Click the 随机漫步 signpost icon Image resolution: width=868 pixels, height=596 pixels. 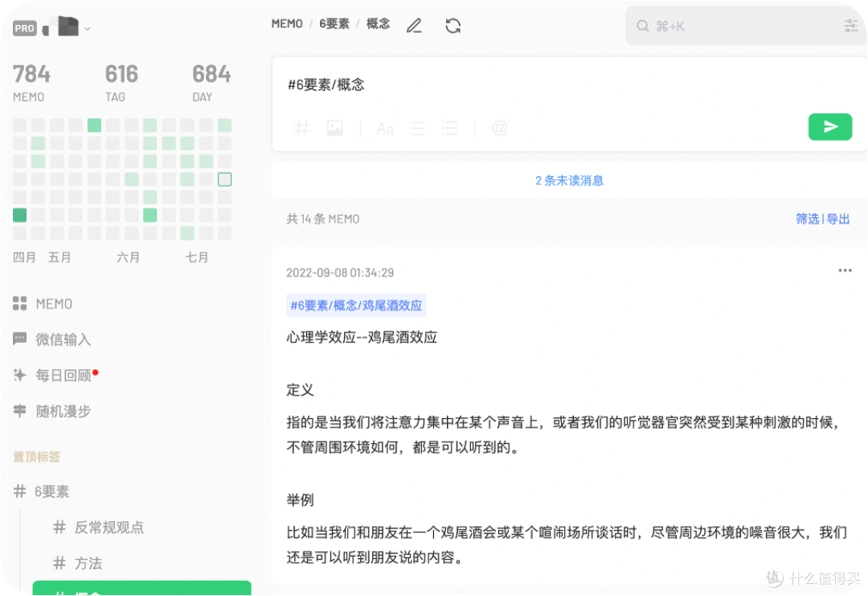coord(19,410)
